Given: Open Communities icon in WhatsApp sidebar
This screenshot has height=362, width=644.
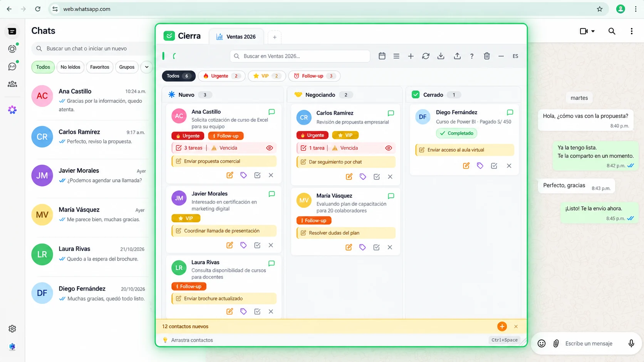Looking at the screenshot, I should (12, 84).
